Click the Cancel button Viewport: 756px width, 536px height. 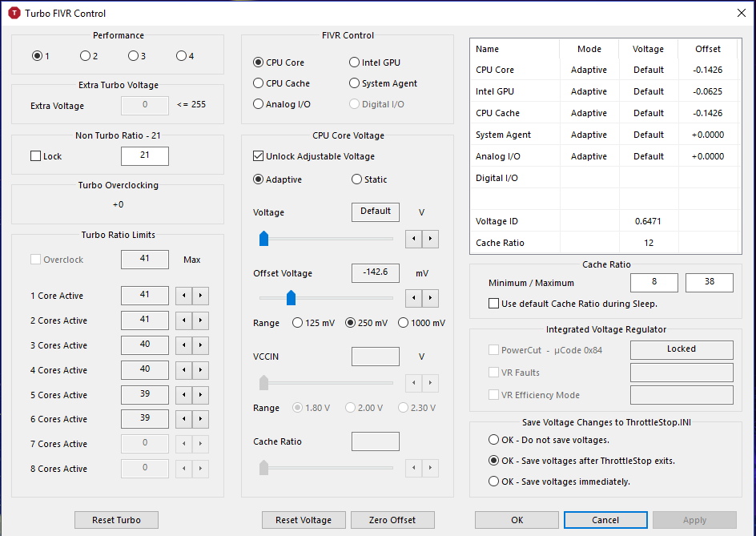click(605, 520)
